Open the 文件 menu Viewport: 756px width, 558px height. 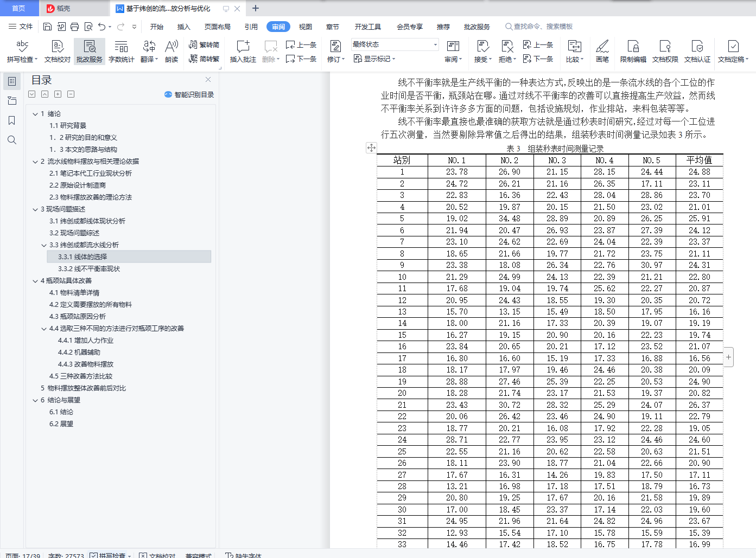tap(21, 27)
